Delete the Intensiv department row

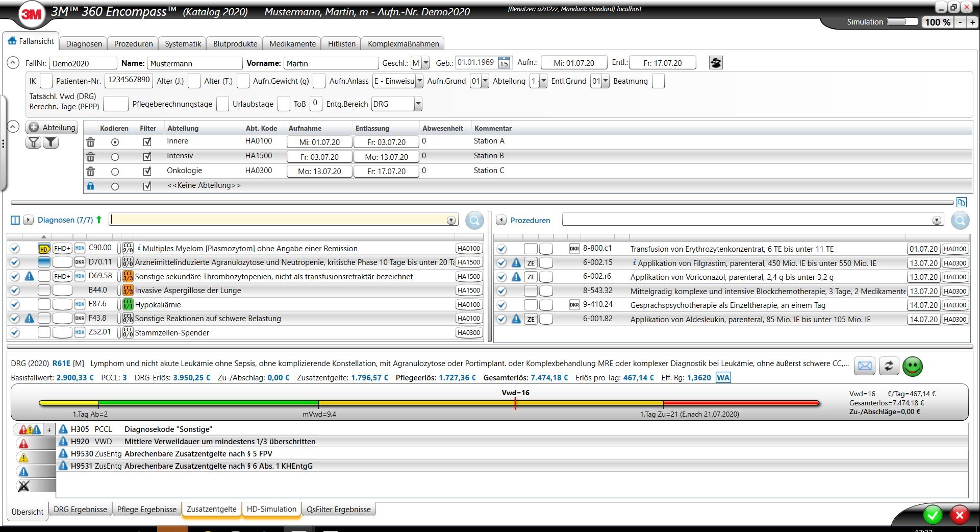(90, 157)
